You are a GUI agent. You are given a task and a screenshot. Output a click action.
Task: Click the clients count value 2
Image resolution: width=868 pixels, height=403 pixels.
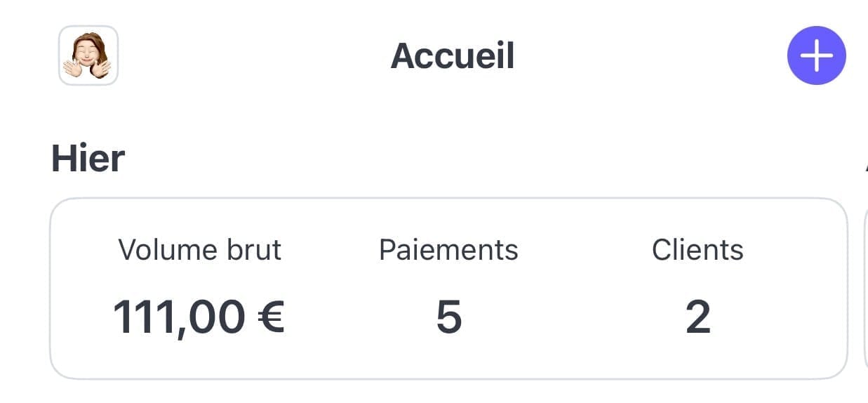pyautogui.click(x=697, y=317)
